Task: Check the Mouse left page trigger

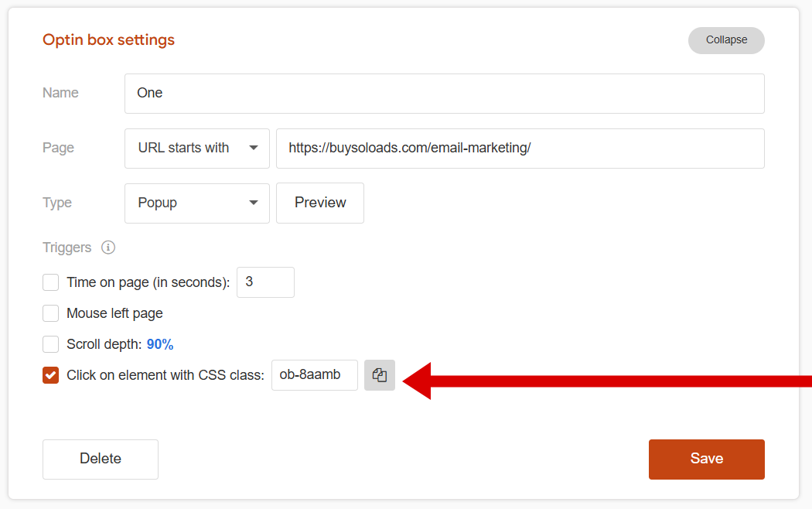Action: pos(51,313)
